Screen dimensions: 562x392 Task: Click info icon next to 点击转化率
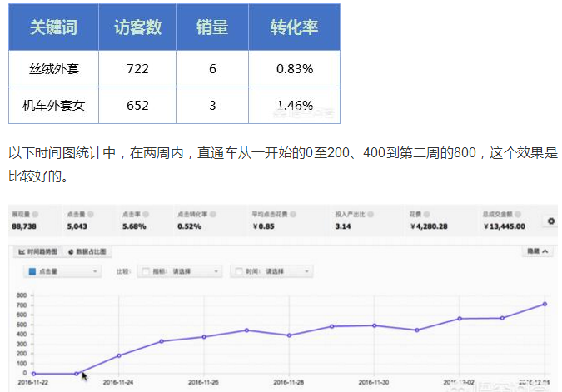coord(210,215)
